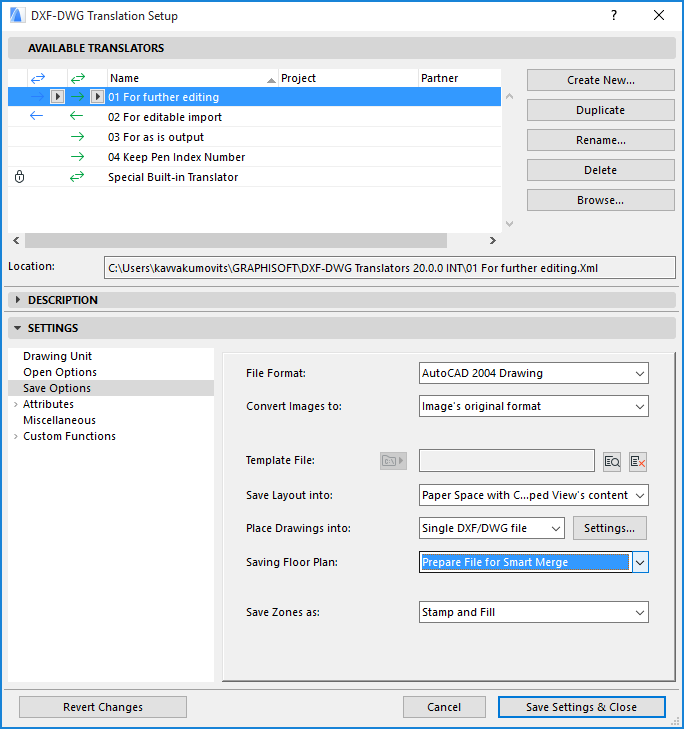Click the blue two-way arrow column header
This screenshot has height=729, width=684.
pos(38,78)
